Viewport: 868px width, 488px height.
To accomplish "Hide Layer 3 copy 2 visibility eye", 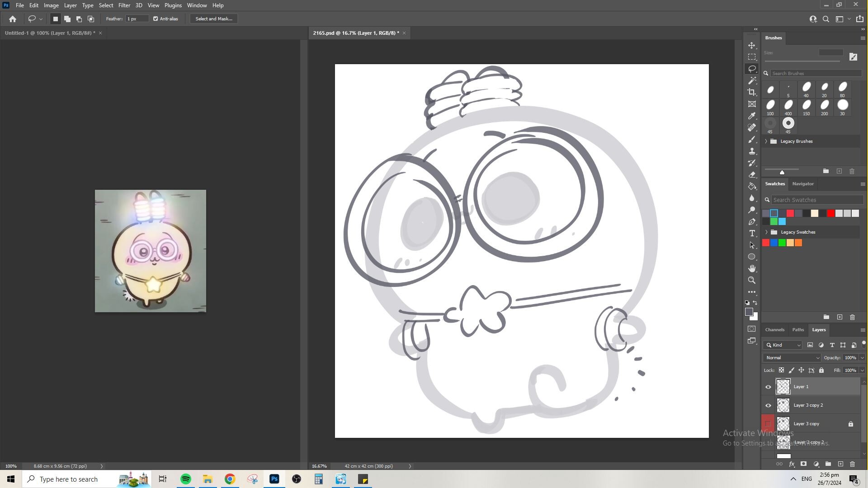I will click(x=768, y=405).
